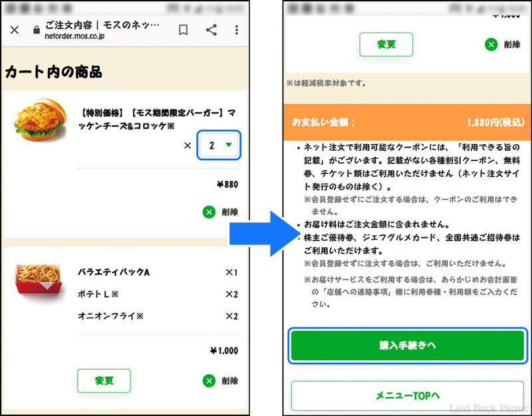Tap the share icon in browser bar

point(211,30)
